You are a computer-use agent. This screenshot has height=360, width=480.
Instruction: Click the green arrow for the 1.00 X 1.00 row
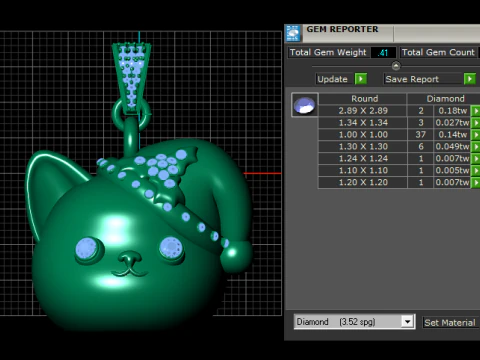pyautogui.click(x=476, y=135)
